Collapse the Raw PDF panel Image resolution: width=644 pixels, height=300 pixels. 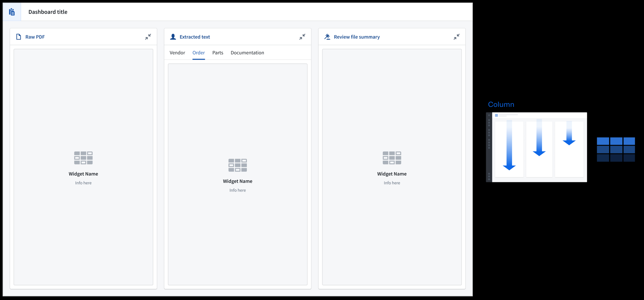[148, 37]
